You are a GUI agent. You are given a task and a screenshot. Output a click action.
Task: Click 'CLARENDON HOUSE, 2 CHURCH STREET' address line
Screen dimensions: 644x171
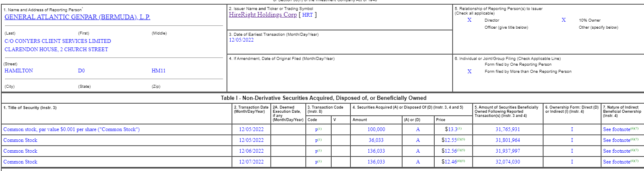pos(56,50)
